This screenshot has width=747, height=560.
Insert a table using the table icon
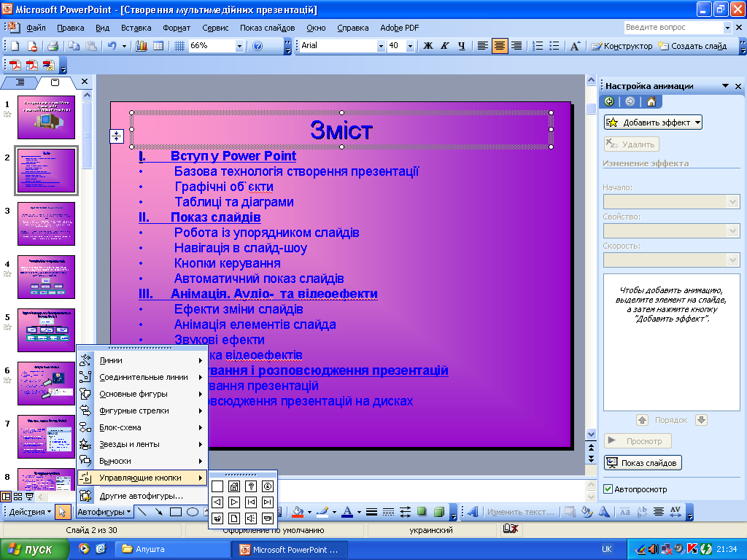coord(158,46)
